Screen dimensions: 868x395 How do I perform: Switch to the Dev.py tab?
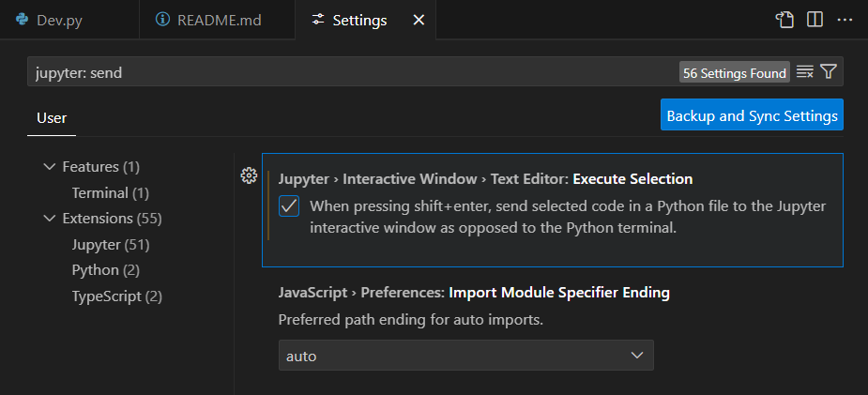[59, 20]
